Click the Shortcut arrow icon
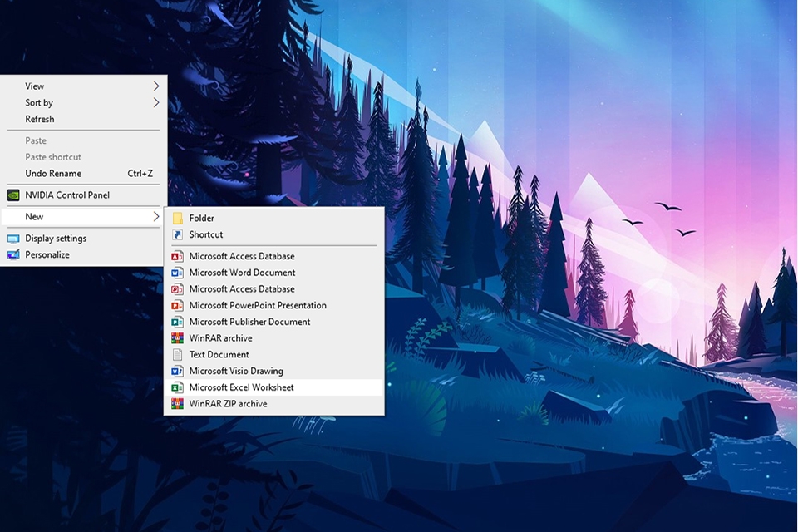 click(x=177, y=235)
